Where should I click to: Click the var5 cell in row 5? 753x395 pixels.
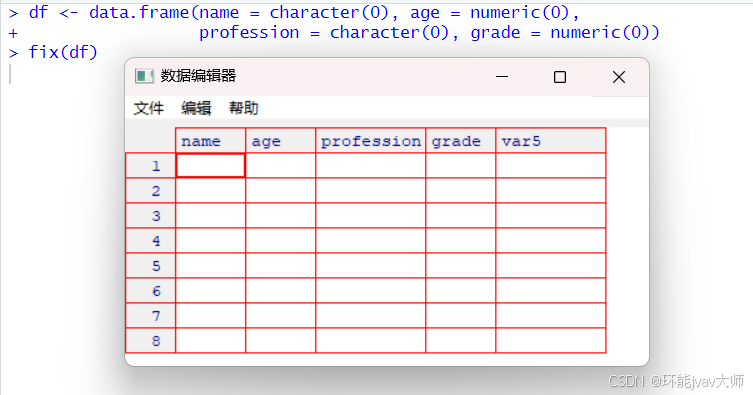[x=551, y=265]
